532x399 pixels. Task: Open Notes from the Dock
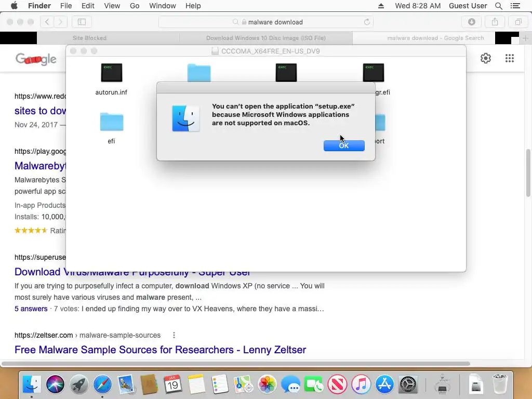pyautogui.click(x=196, y=384)
